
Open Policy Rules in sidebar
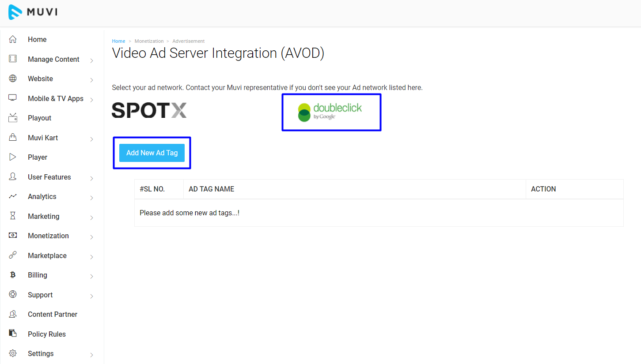pos(47,334)
